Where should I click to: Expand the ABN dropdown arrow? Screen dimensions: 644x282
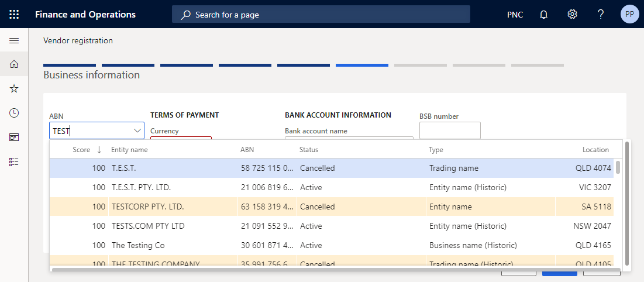pyautogui.click(x=137, y=130)
